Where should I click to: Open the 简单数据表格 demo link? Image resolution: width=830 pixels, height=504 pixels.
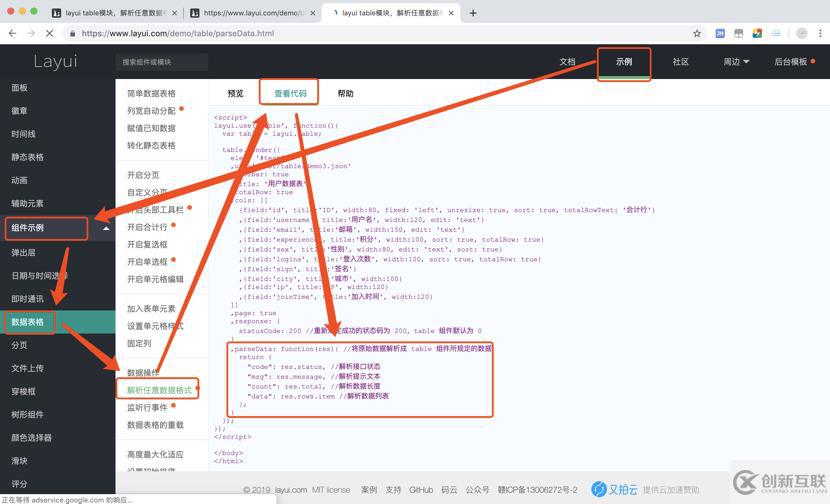click(151, 93)
